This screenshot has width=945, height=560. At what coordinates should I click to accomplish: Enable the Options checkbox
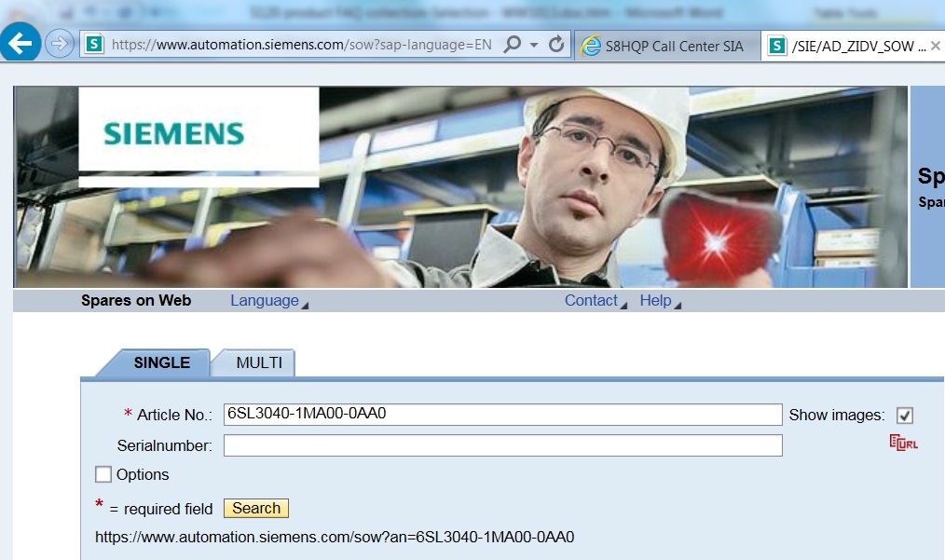point(103,474)
